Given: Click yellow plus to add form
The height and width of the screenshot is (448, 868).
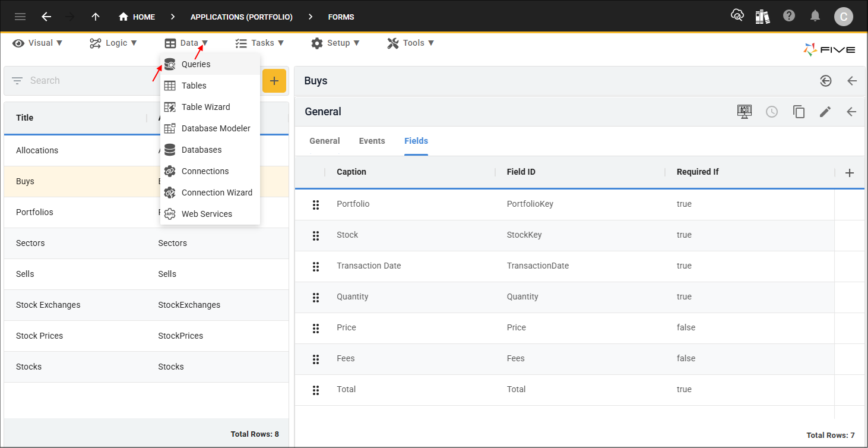Looking at the screenshot, I should click(274, 81).
